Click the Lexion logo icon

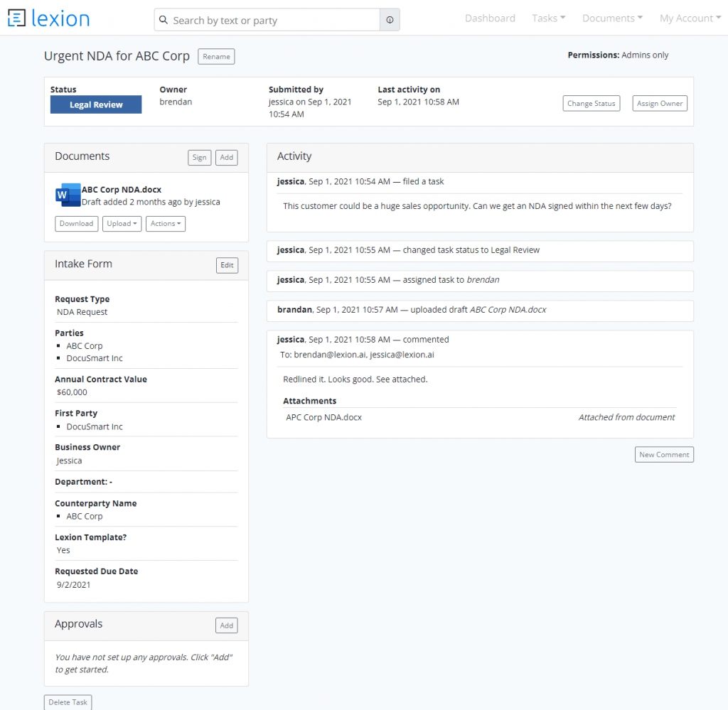point(16,18)
